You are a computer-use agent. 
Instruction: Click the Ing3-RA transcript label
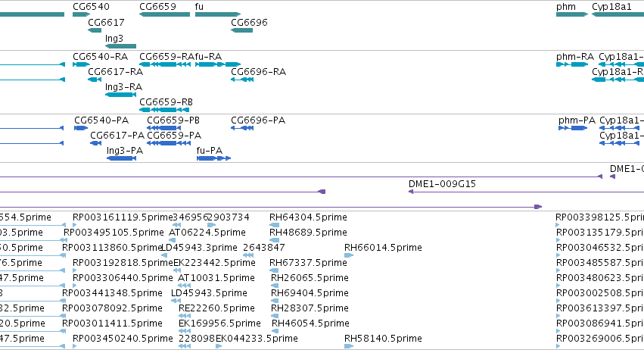[x=123, y=87]
